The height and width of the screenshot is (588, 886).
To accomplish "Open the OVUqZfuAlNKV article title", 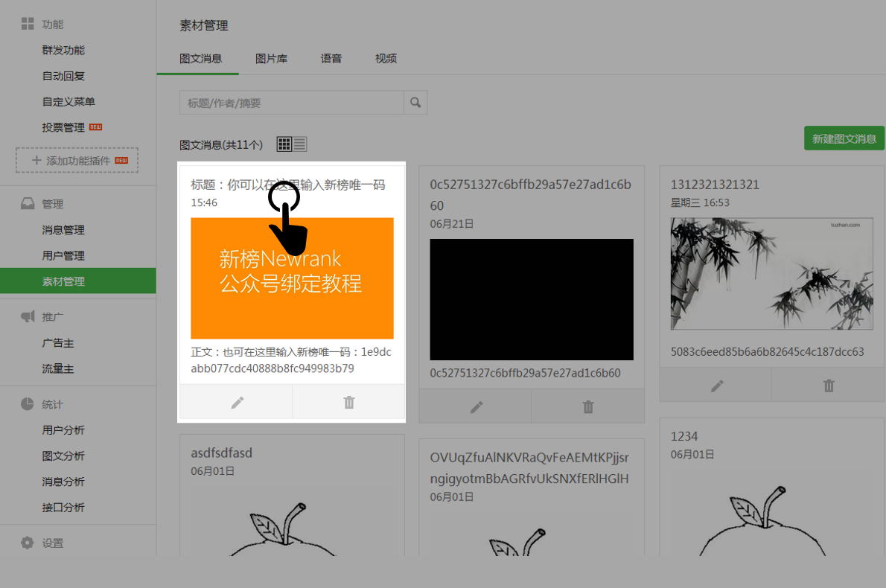I will [x=529, y=468].
